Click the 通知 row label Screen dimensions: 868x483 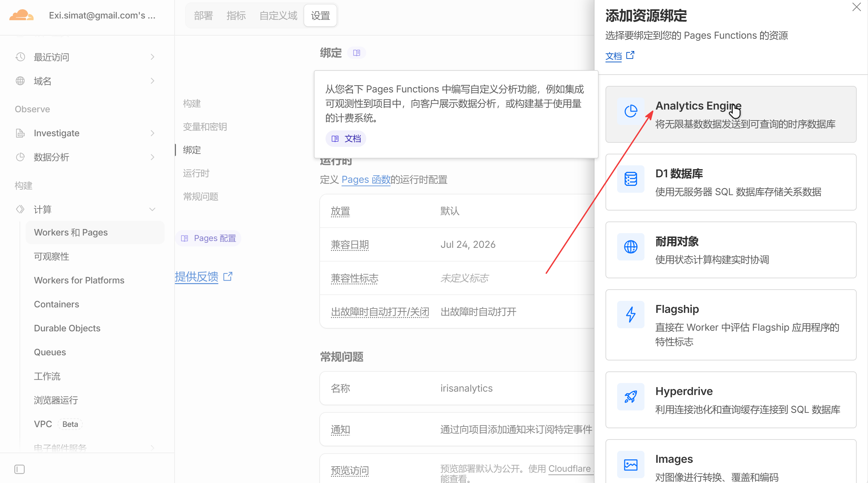tap(340, 429)
